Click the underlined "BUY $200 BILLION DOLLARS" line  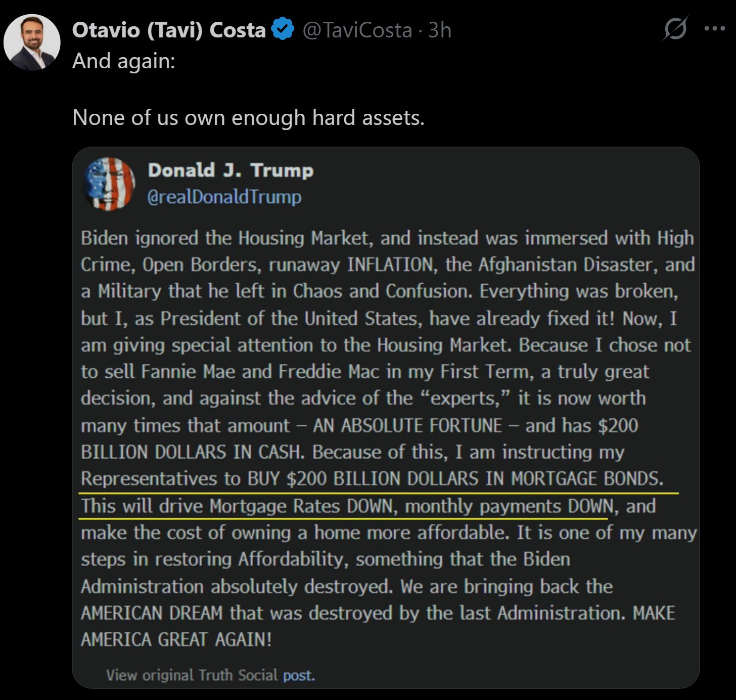(x=372, y=478)
